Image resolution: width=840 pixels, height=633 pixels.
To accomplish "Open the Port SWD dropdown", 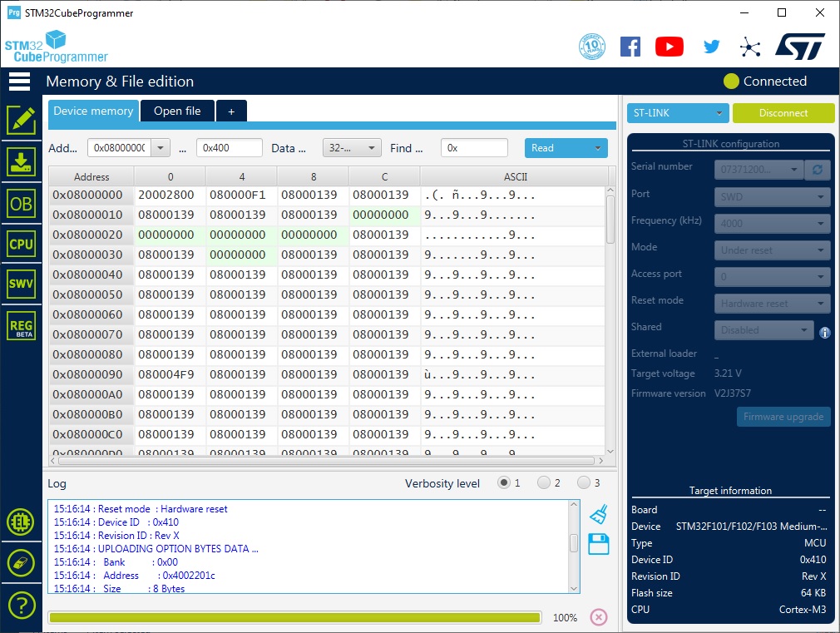I will coord(772,196).
